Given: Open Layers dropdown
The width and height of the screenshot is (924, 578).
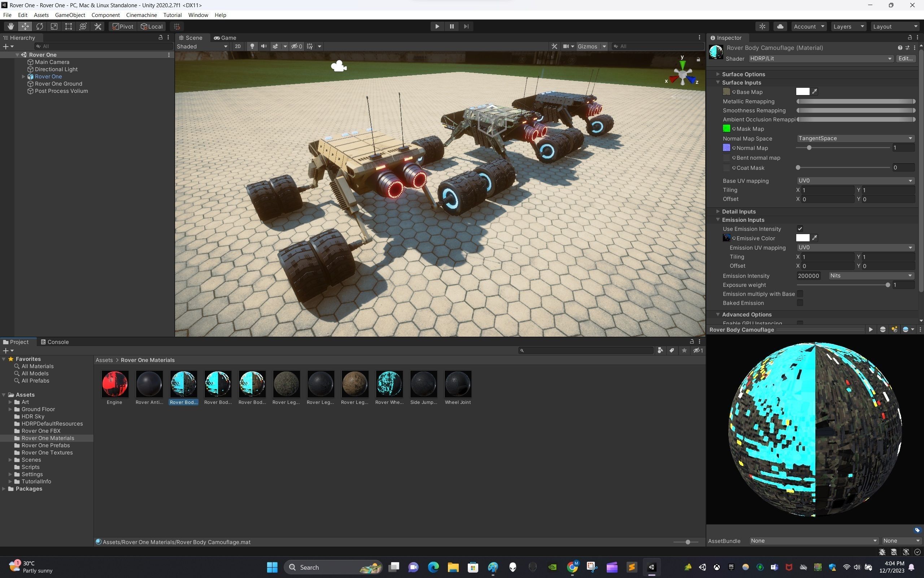Looking at the screenshot, I should click(849, 26).
